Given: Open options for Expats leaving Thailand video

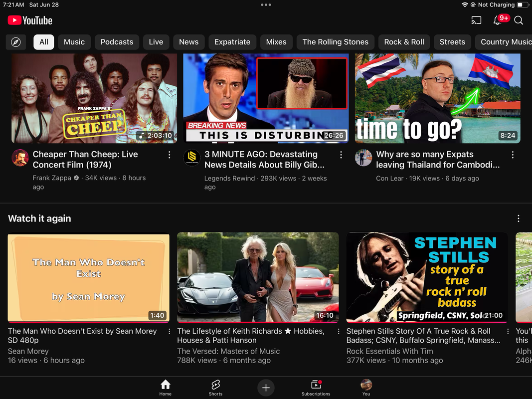Looking at the screenshot, I should click(513, 155).
